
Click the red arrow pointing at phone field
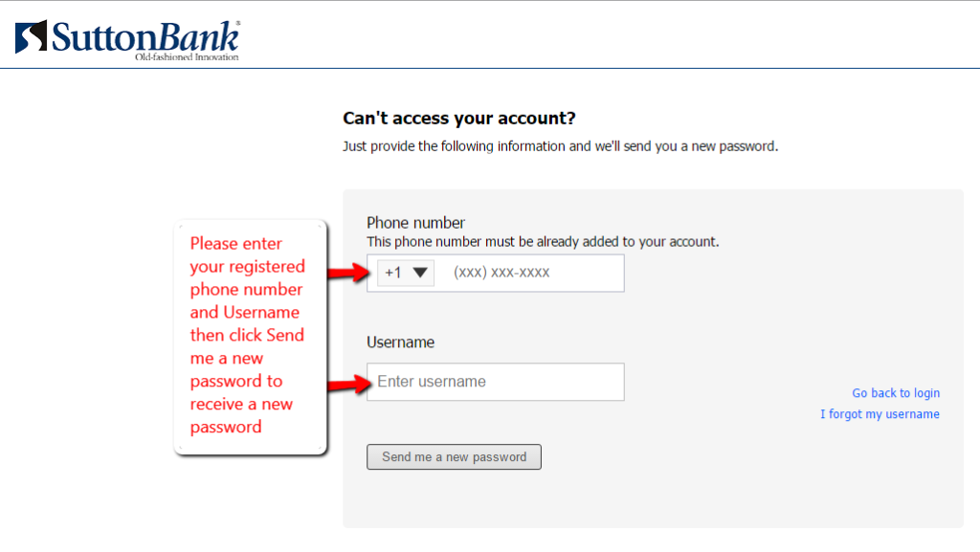[347, 272]
